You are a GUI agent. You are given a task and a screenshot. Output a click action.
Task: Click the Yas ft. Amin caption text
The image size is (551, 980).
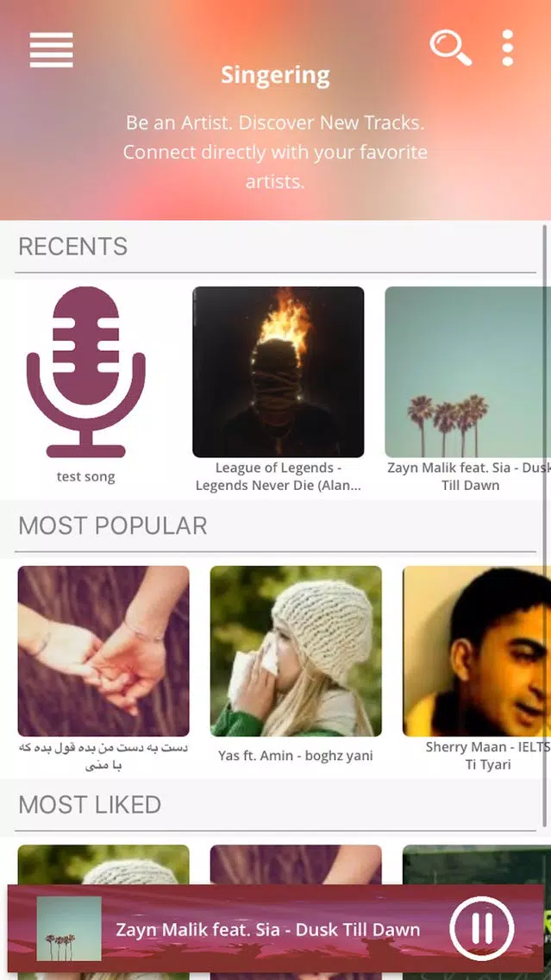(296, 755)
